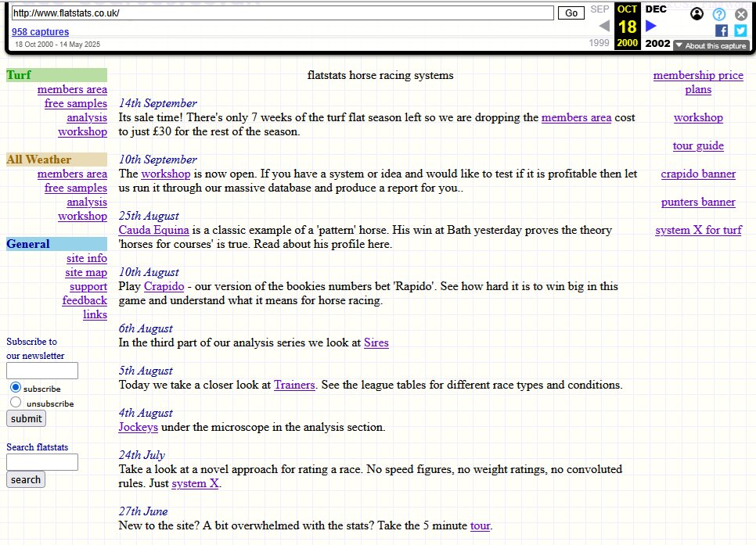Click inside the newsletter email input field
The image size is (756, 545).
(41, 370)
